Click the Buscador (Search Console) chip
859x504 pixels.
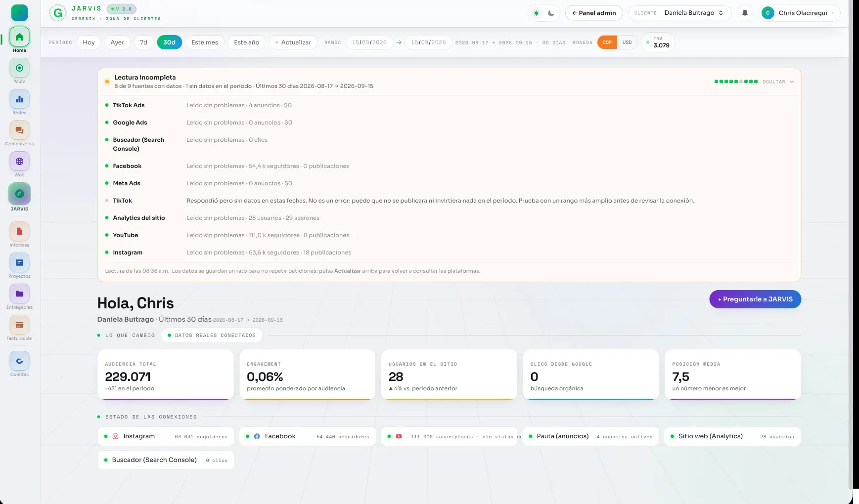tap(166, 460)
